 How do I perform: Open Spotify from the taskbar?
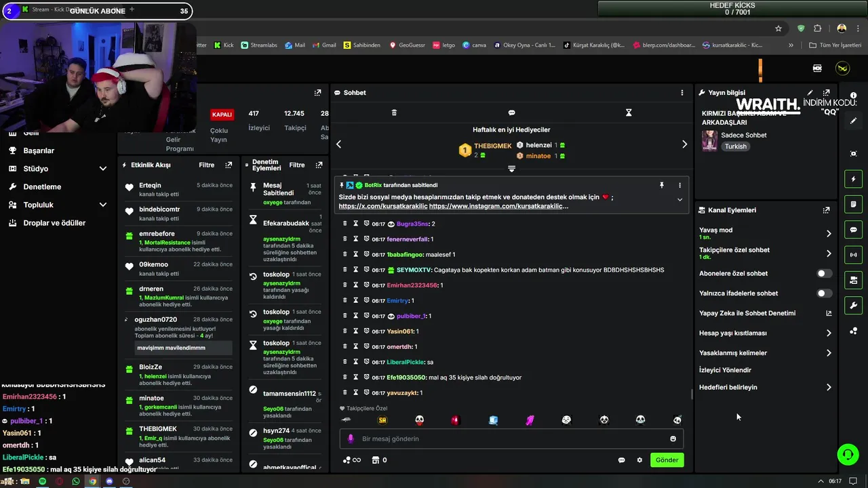42,481
